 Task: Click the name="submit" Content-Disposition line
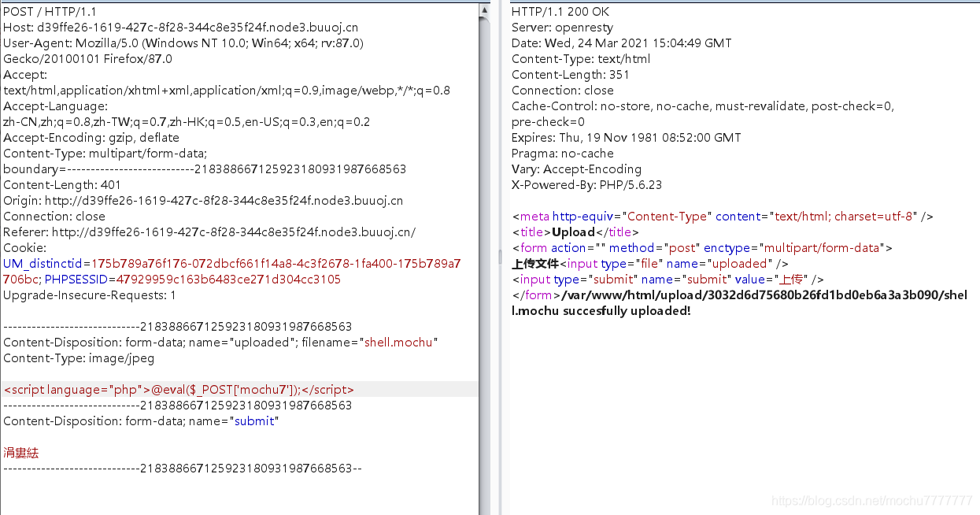[x=141, y=421]
